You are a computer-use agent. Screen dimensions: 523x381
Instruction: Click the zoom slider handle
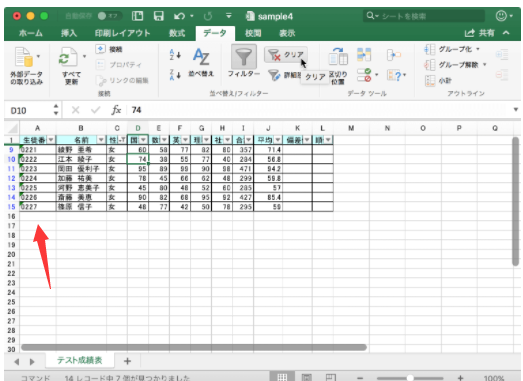410,378
